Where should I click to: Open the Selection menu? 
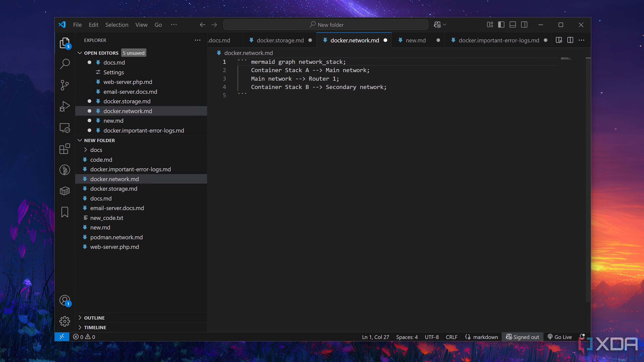[x=117, y=25]
